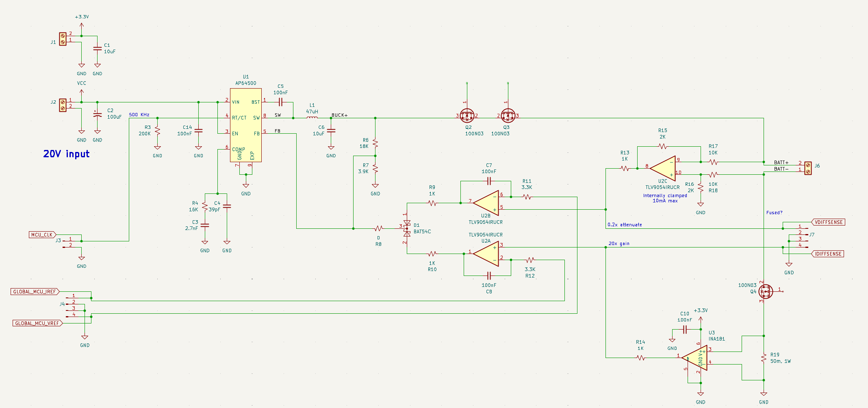This screenshot has height=408, width=868.
Task: Select the R15 2K feedback resistor symbol
Action: click(x=663, y=146)
